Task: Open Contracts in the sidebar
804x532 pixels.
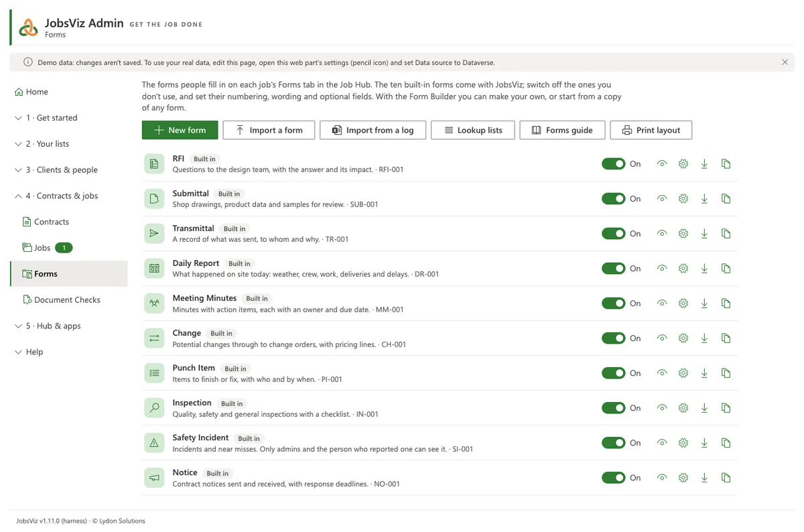Action: [x=69, y=222]
